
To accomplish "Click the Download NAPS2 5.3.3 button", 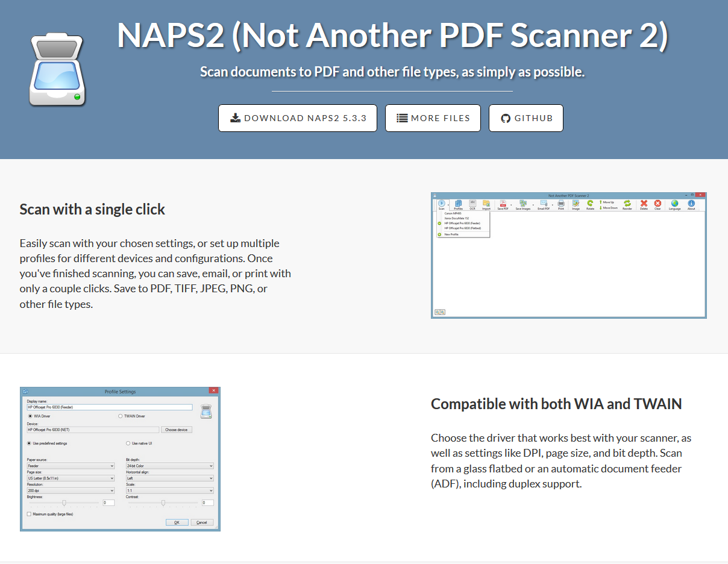I will 298,118.
